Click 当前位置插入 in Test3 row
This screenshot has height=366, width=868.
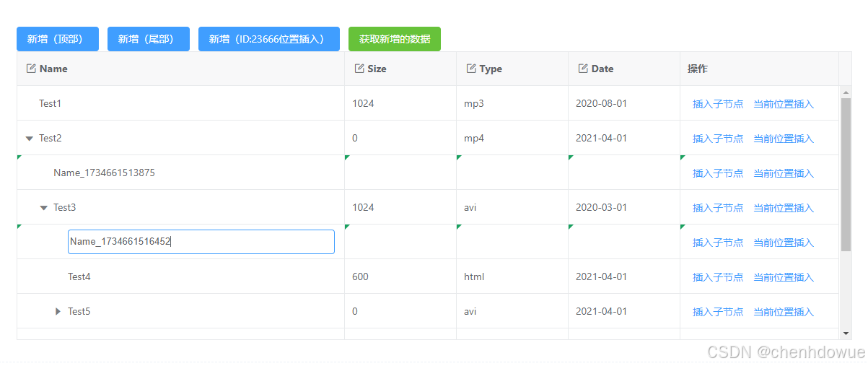(784, 208)
